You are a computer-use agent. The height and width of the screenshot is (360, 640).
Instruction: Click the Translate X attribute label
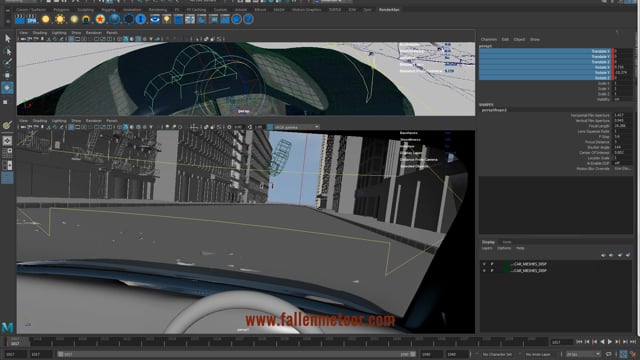600,51
